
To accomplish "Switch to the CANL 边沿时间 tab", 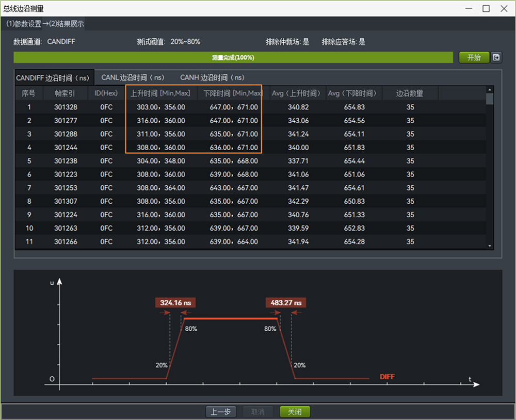I will 133,77.
